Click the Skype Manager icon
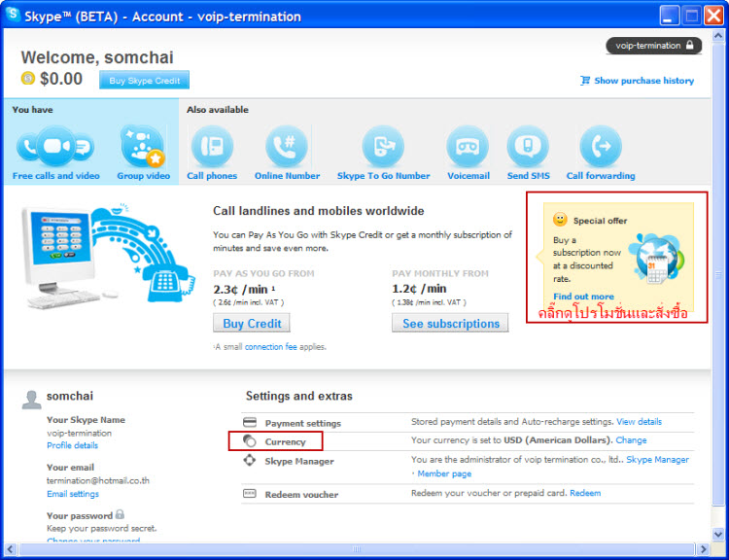Viewport: 729px width, 560px height. point(250,461)
